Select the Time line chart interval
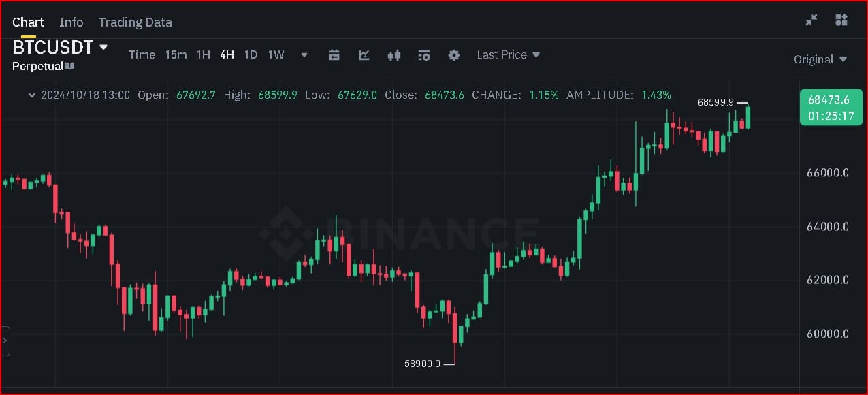Image resolution: width=868 pixels, height=395 pixels. (142, 54)
